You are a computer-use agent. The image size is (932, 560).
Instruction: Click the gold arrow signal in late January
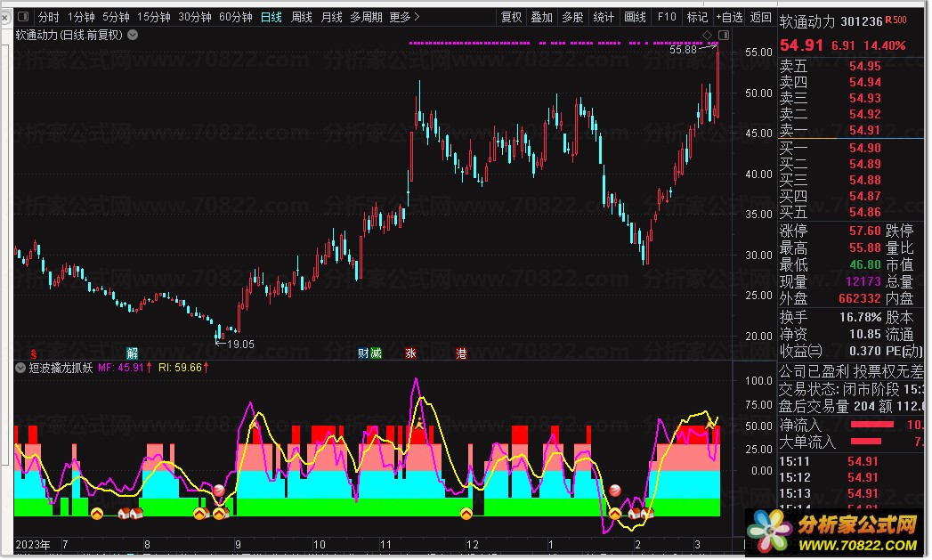coord(614,513)
